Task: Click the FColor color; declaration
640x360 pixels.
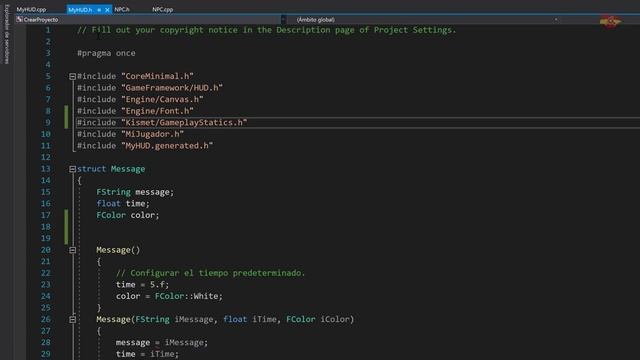Action: 128,215
